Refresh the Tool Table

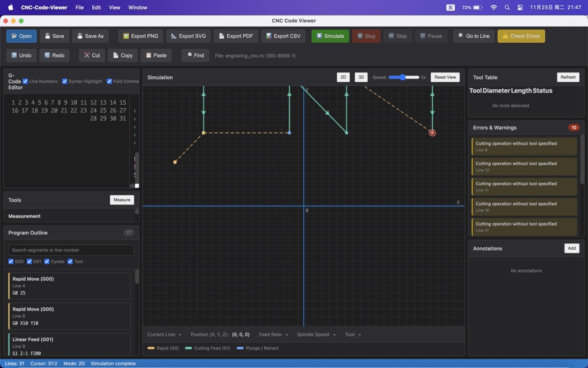(568, 77)
